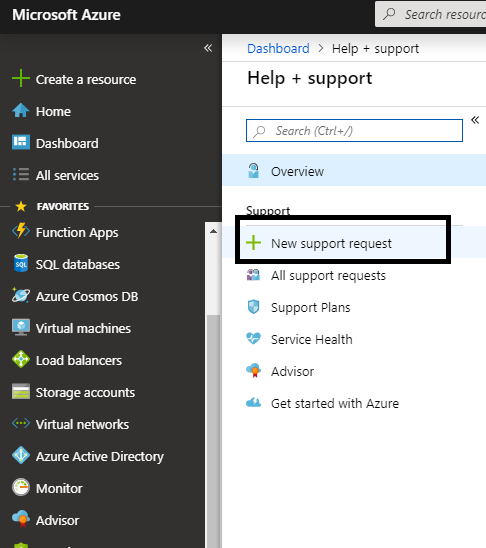Image resolution: width=486 pixels, height=548 pixels.
Task: Click the Service Health heart icon
Action: click(x=253, y=339)
